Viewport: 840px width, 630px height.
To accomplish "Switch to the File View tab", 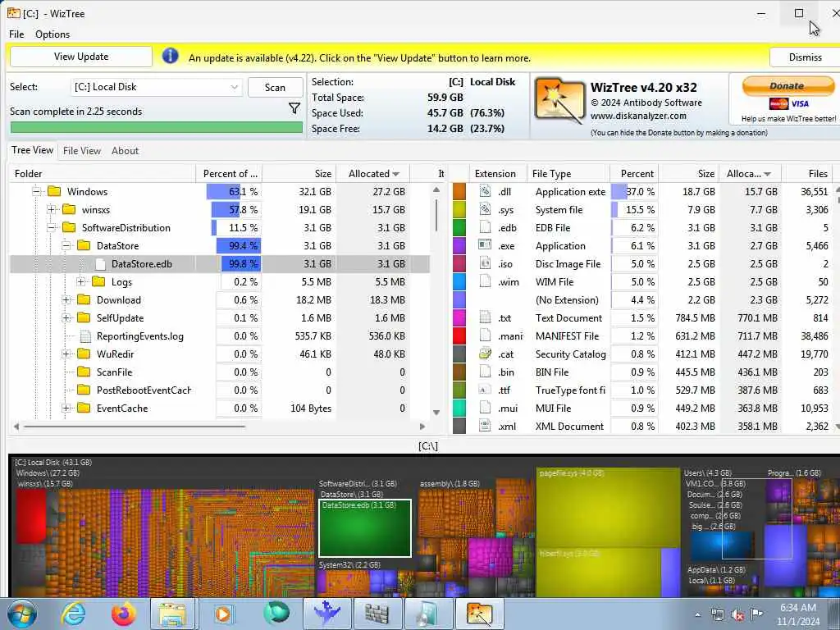I will (x=82, y=151).
